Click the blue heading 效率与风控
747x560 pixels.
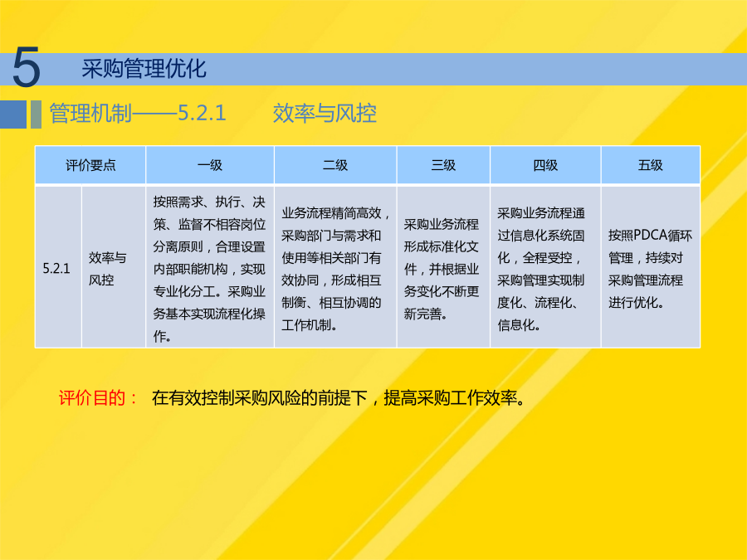[325, 114]
